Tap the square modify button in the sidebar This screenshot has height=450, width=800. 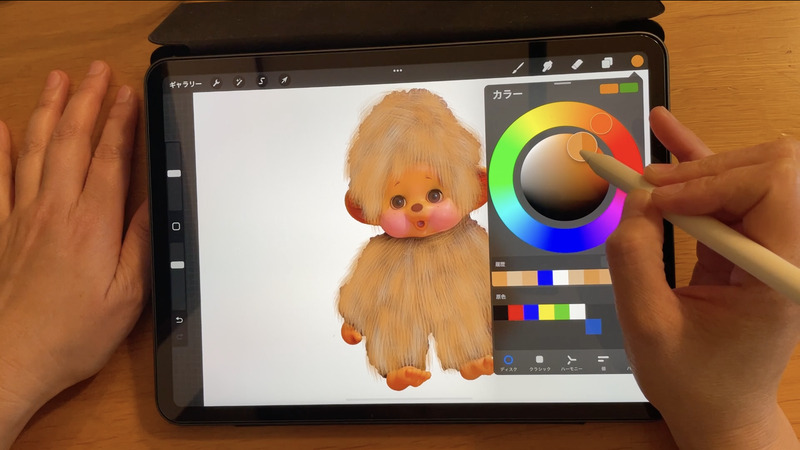coord(176,226)
